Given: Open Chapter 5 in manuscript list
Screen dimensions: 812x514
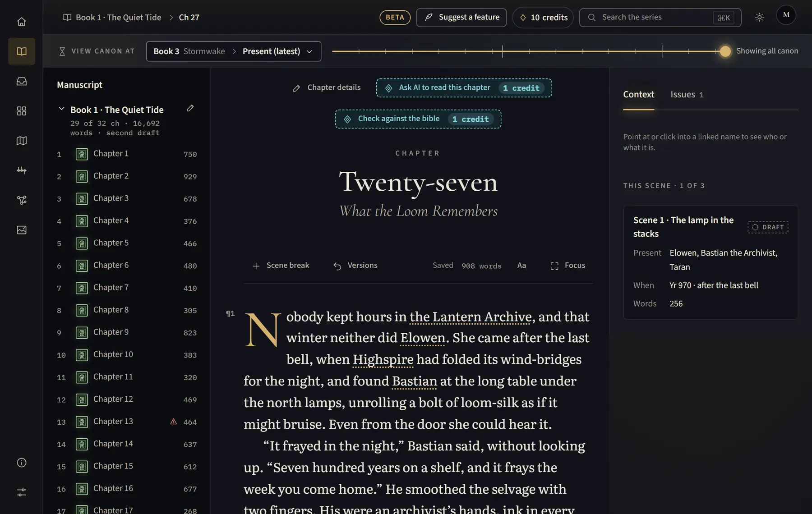Looking at the screenshot, I should (127, 243).
